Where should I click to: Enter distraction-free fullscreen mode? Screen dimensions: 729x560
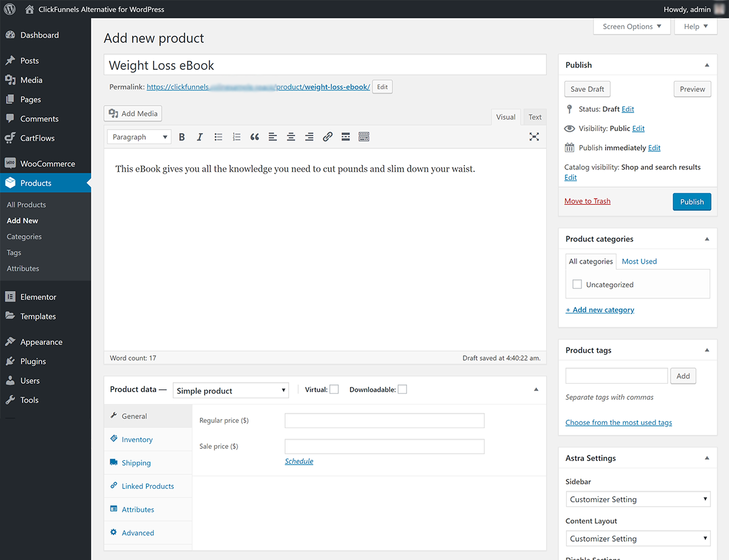tap(534, 137)
